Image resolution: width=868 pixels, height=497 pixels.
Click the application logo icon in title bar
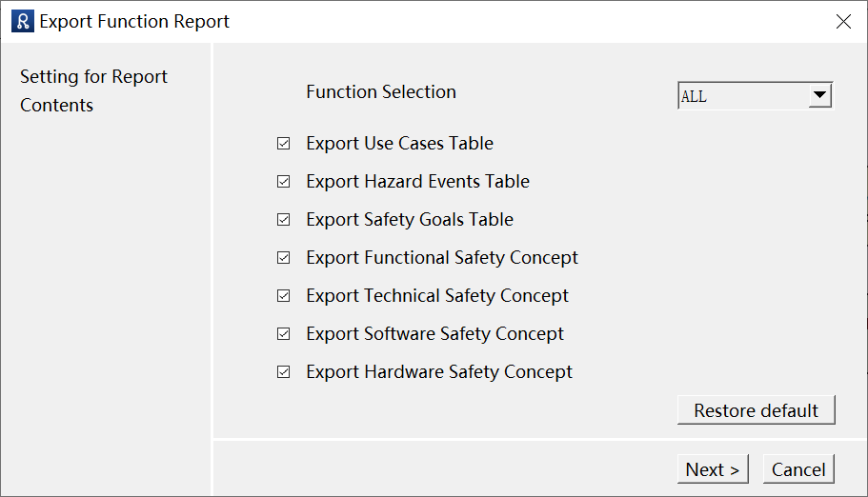[23, 21]
